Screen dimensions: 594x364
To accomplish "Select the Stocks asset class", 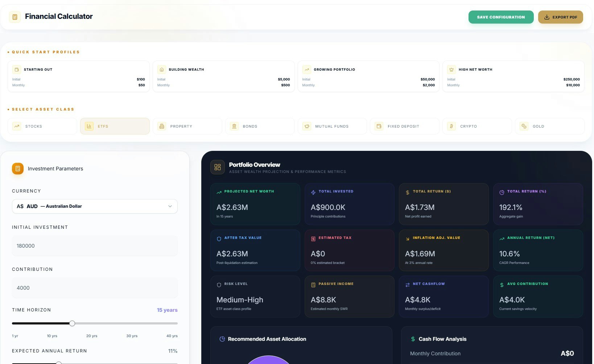I will pos(42,126).
